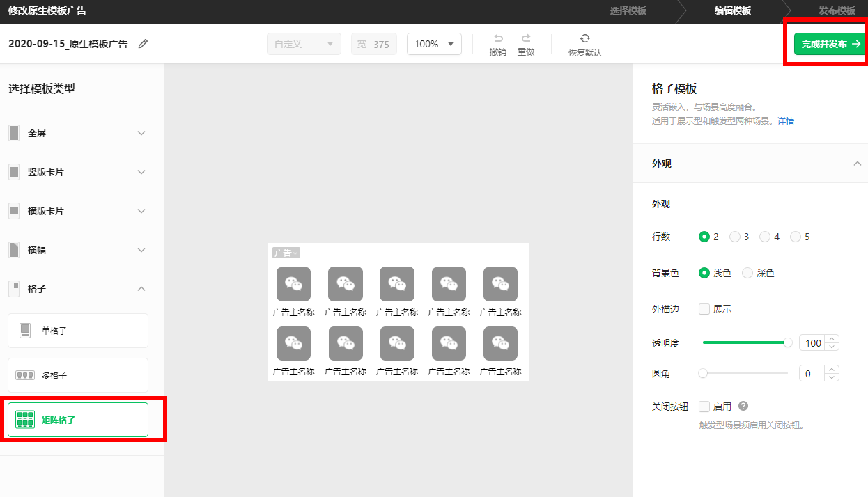Click the 透明度 value field showing 100

pyautogui.click(x=812, y=342)
